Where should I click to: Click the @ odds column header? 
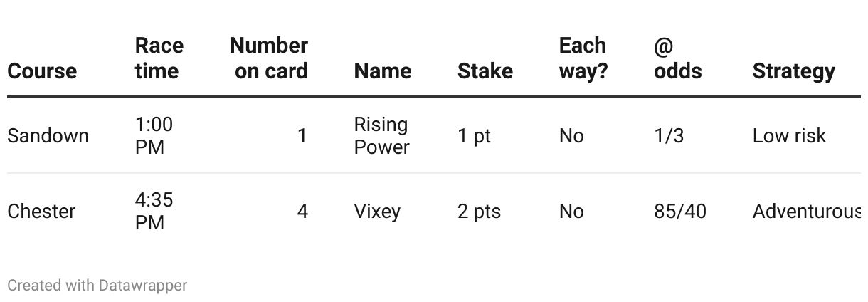tap(678, 58)
